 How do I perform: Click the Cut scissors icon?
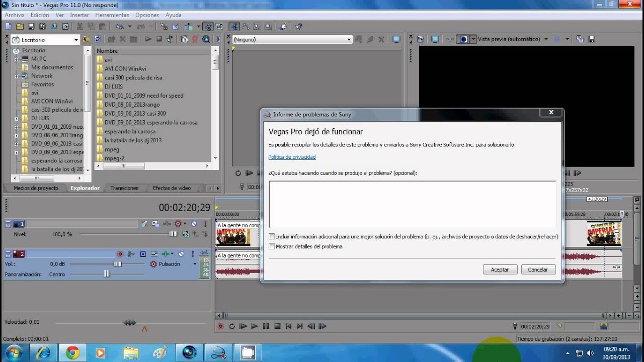coord(79,26)
